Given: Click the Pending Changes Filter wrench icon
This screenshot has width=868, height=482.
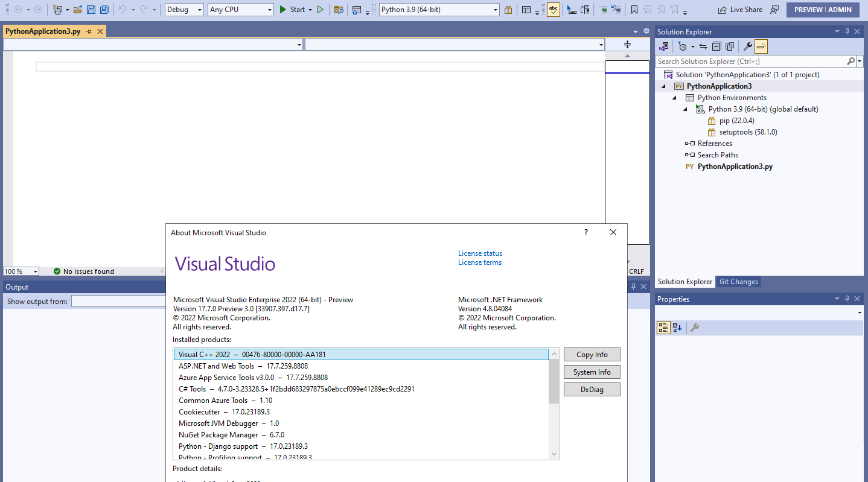Looking at the screenshot, I should tap(747, 46).
